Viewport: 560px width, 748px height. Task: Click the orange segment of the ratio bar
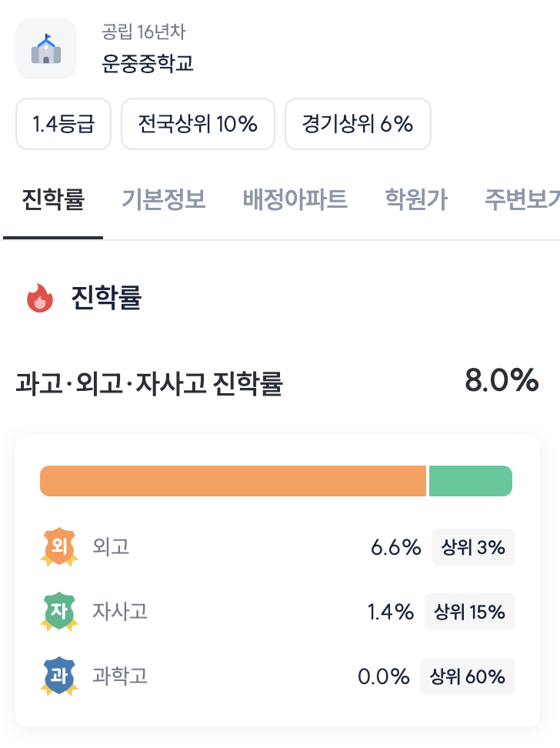click(232, 481)
